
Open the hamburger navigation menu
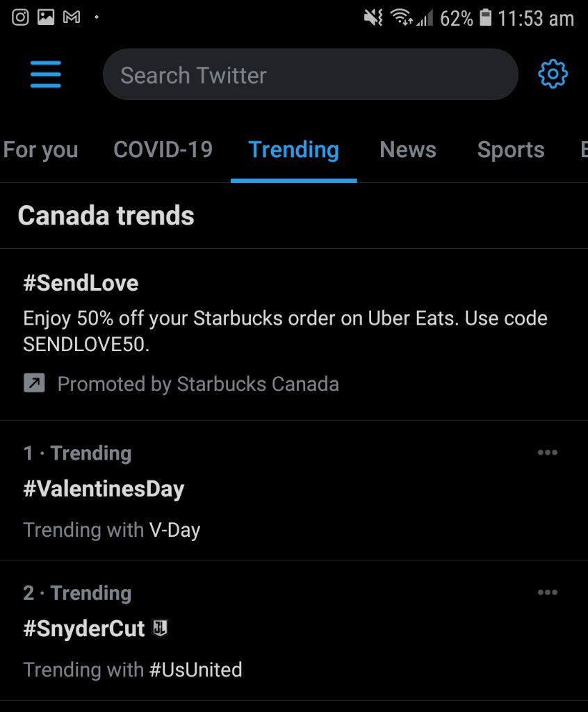click(45, 74)
